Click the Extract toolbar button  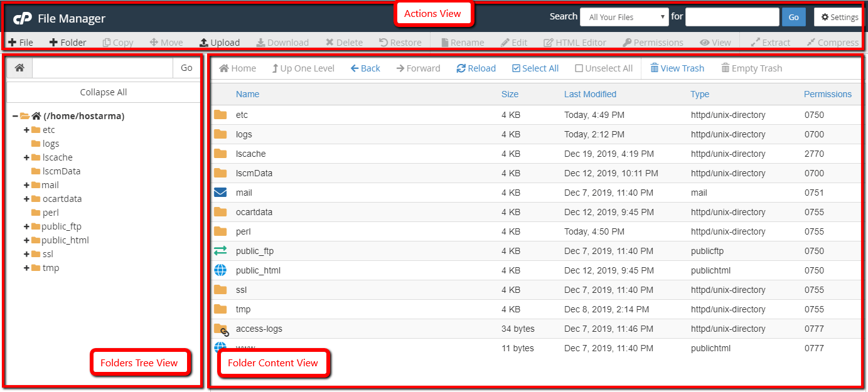click(771, 43)
